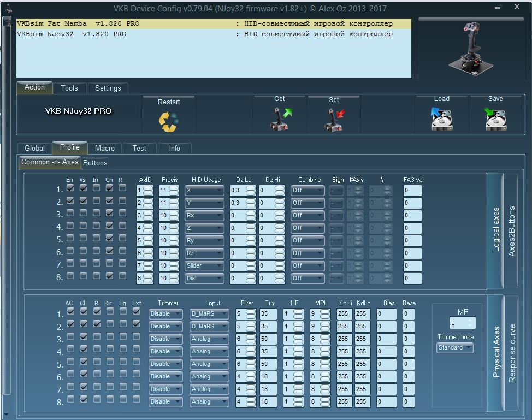Image resolution: width=532 pixels, height=420 pixels.
Task: Click the Load profile disk icon
Action: point(442,119)
